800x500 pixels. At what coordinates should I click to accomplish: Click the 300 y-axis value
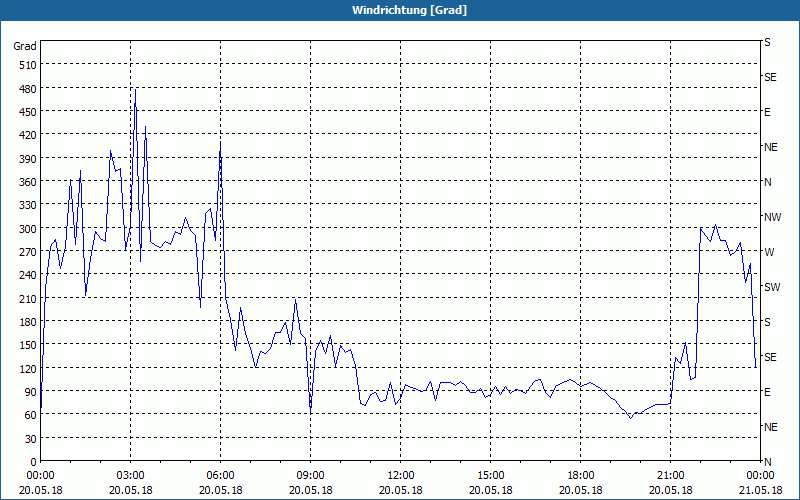pyautogui.click(x=28, y=229)
